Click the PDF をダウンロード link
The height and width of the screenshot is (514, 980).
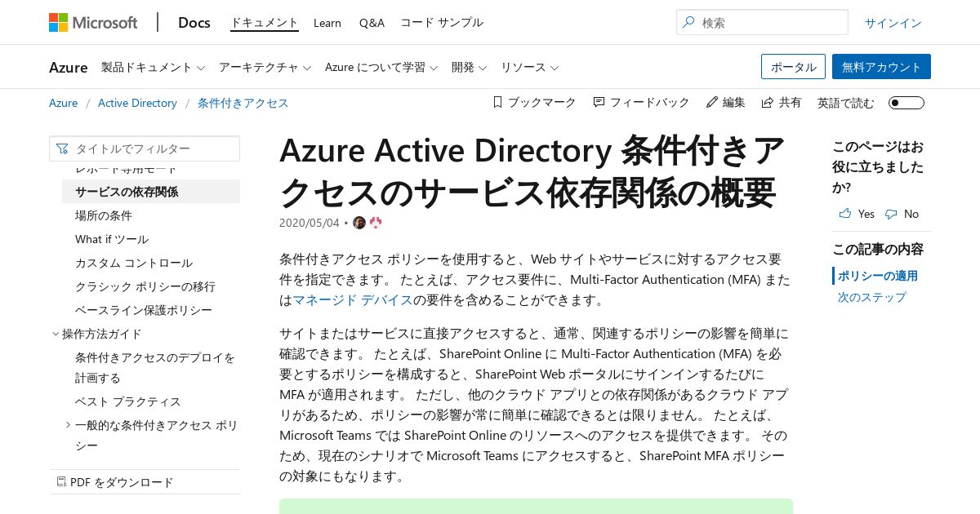click(122, 482)
